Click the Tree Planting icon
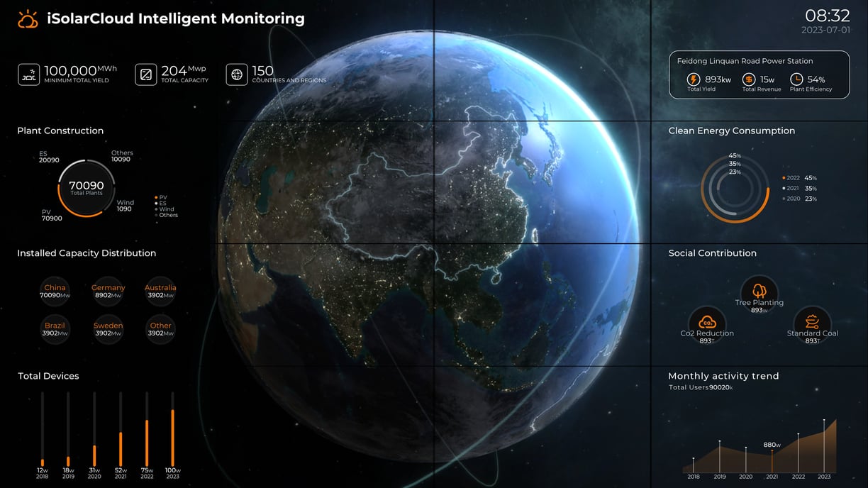This screenshot has height=488, width=868. tap(759, 291)
